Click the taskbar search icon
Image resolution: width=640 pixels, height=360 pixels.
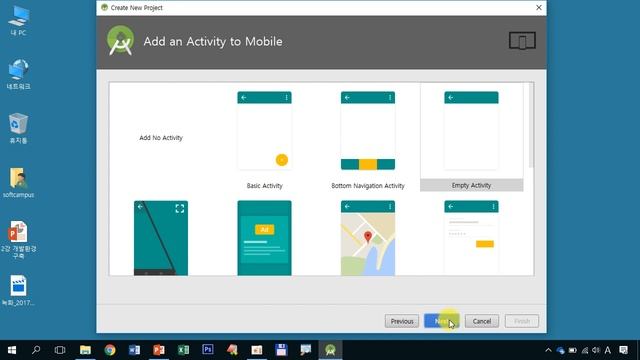point(36,350)
